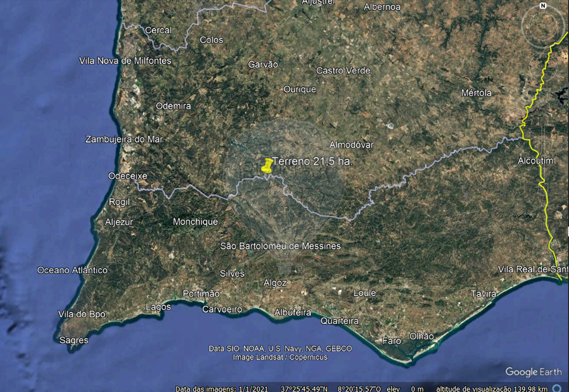Viewport: 569px width, 392px height.
Task: Click the 'Vila do Bpo.' label
Action: tap(83, 314)
